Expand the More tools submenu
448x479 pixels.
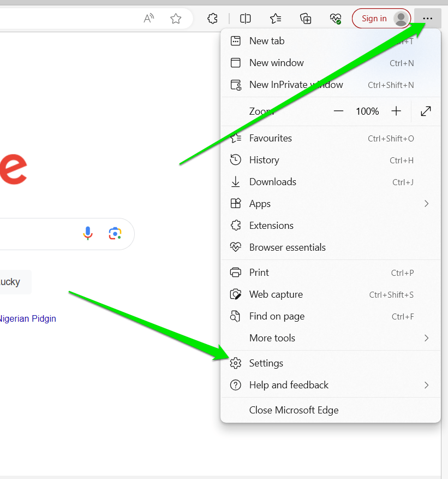(x=331, y=338)
